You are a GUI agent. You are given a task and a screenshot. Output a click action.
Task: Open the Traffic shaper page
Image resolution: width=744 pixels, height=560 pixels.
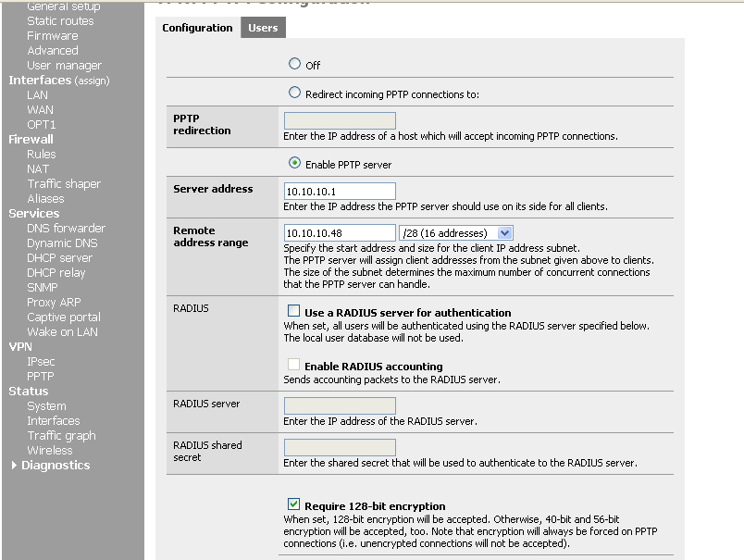coord(63,184)
